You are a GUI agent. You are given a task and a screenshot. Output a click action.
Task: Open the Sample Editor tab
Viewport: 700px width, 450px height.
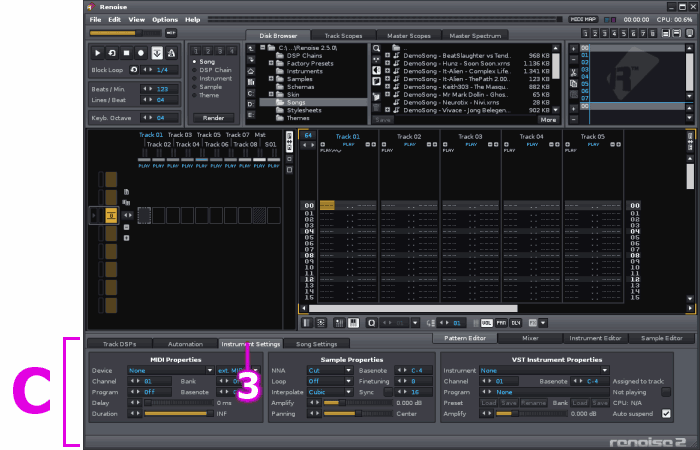(662, 338)
